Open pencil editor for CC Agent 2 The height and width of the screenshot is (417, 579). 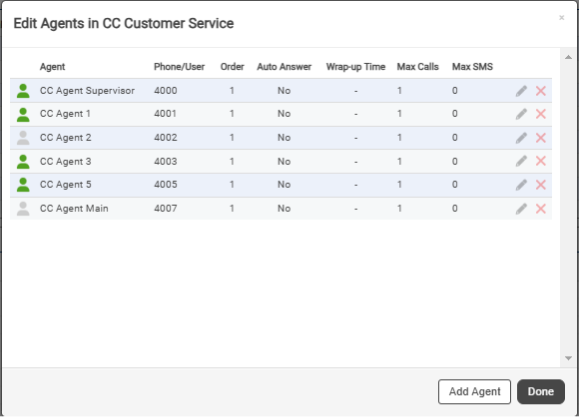point(521,138)
